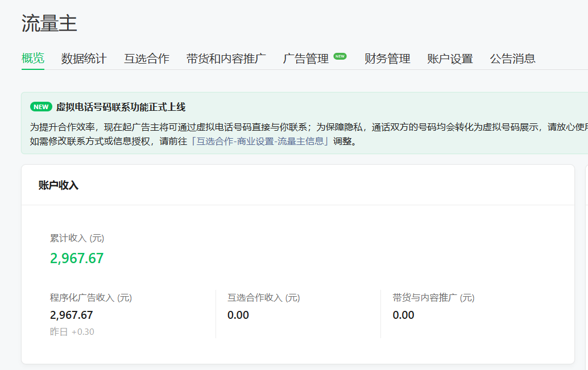Click the 程序化广告收入 (元) label

[x=91, y=298]
